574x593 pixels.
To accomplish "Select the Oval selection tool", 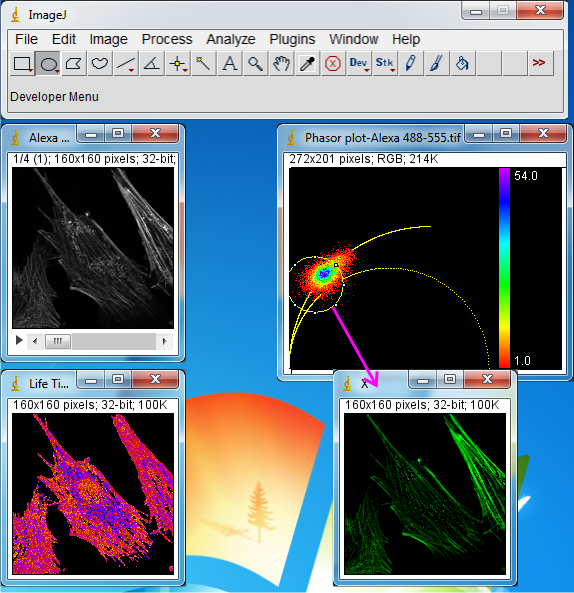I will (48, 64).
